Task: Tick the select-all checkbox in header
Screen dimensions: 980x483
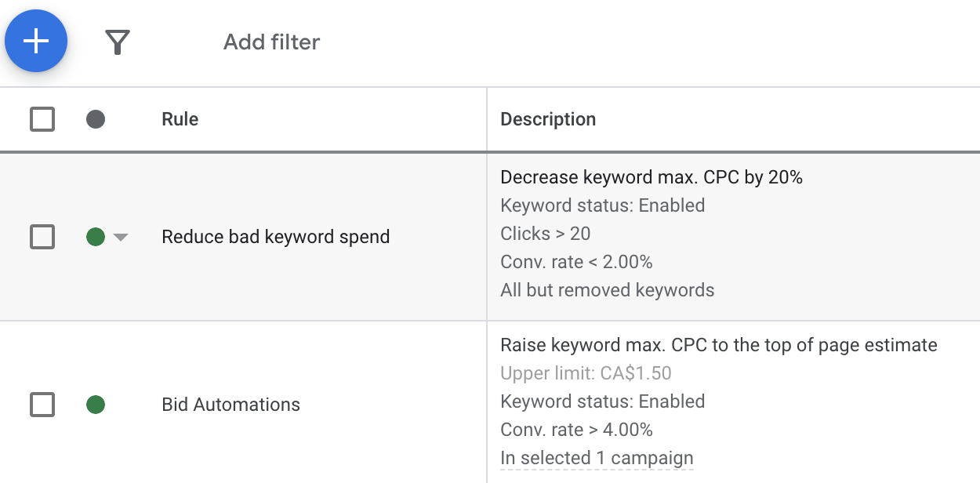Action: 42,119
